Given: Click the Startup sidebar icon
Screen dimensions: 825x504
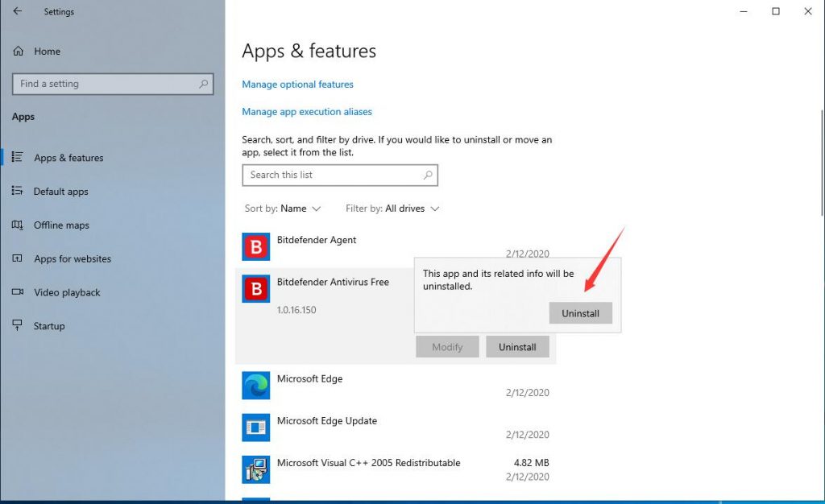Looking at the screenshot, I should pyautogui.click(x=18, y=326).
